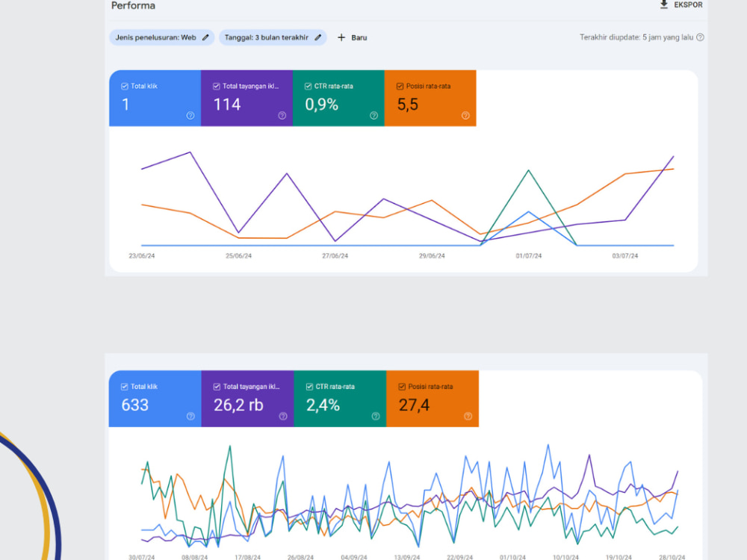Click the EKSPOR button label
747x560 pixels.
[688, 4]
